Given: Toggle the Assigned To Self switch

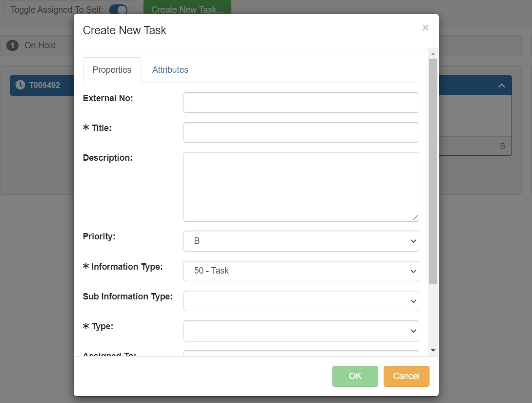Looking at the screenshot, I should click(x=118, y=10).
